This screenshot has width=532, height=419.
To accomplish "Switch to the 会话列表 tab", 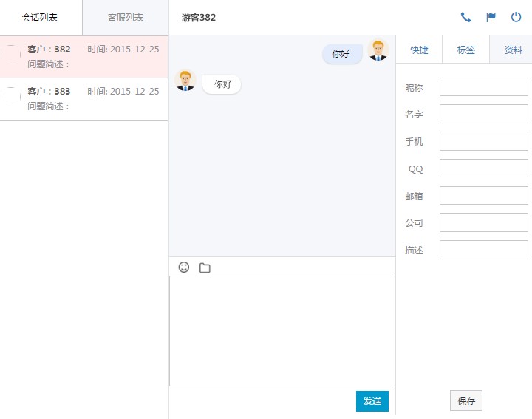I will pyautogui.click(x=41, y=18).
